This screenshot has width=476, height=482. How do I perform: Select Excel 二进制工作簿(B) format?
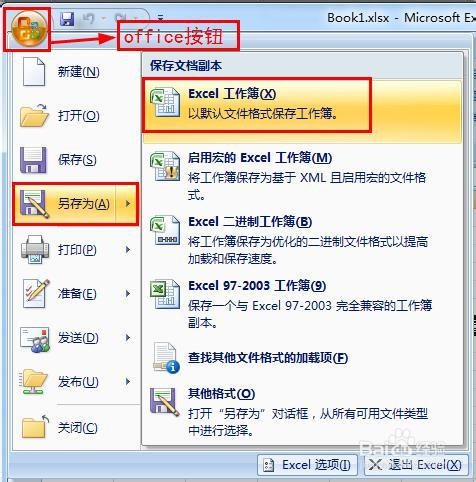click(302, 240)
